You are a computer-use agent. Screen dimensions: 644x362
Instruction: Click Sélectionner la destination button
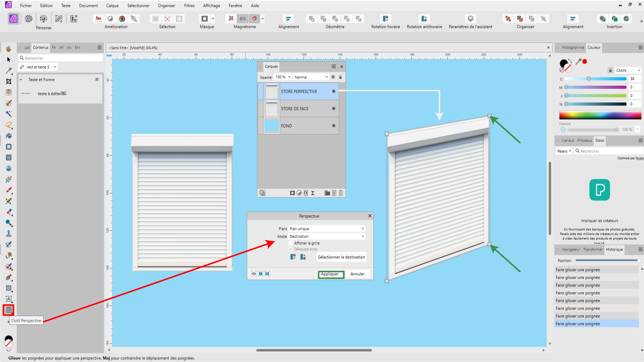pyautogui.click(x=341, y=257)
